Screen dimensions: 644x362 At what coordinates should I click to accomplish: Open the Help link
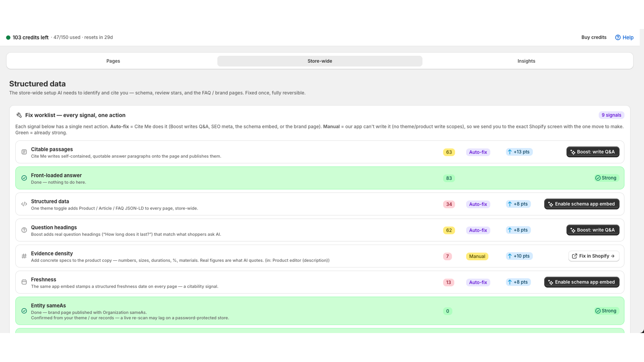coord(624,37)
